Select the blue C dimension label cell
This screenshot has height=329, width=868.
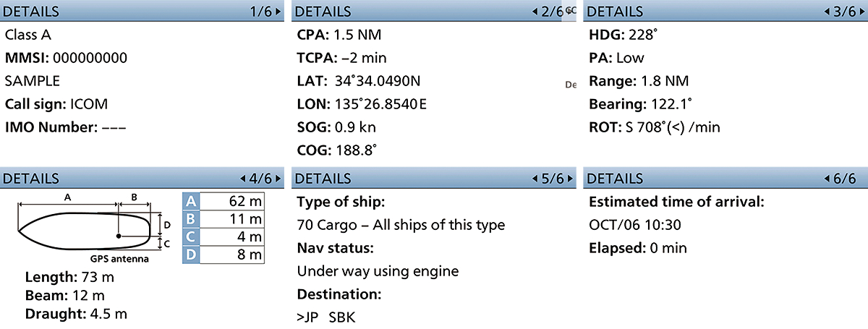[191, 236]
